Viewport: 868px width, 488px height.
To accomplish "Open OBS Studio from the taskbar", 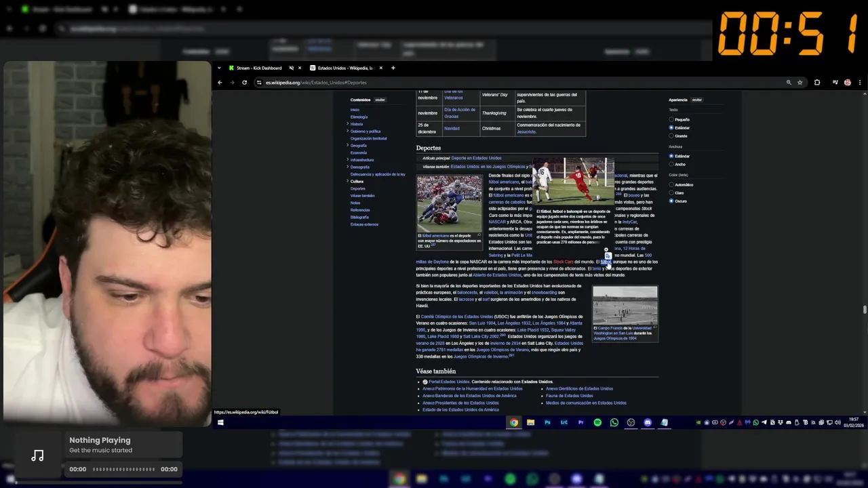I will pyautogui.click(x=631, y=422).
